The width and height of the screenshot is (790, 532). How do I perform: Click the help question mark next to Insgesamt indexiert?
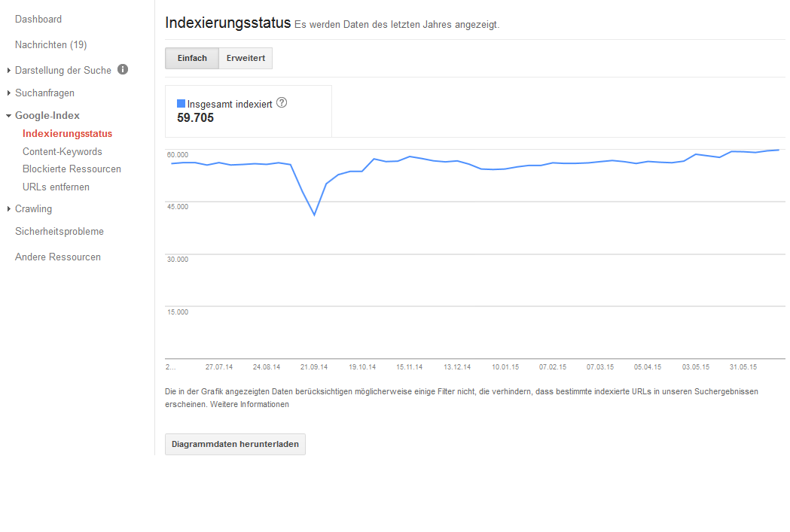pos(282,102)
